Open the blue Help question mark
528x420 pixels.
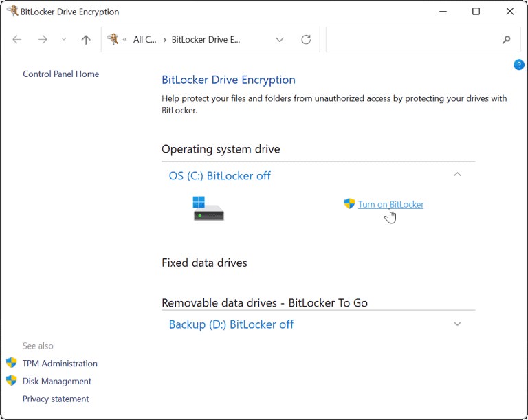pyautogui.click(x=519, y=65)
